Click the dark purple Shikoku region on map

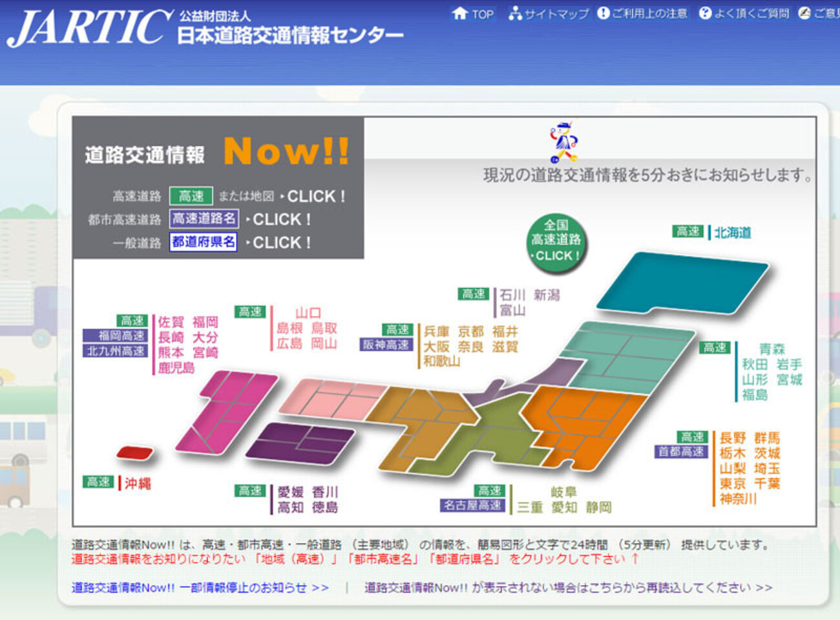coord(300,443)
